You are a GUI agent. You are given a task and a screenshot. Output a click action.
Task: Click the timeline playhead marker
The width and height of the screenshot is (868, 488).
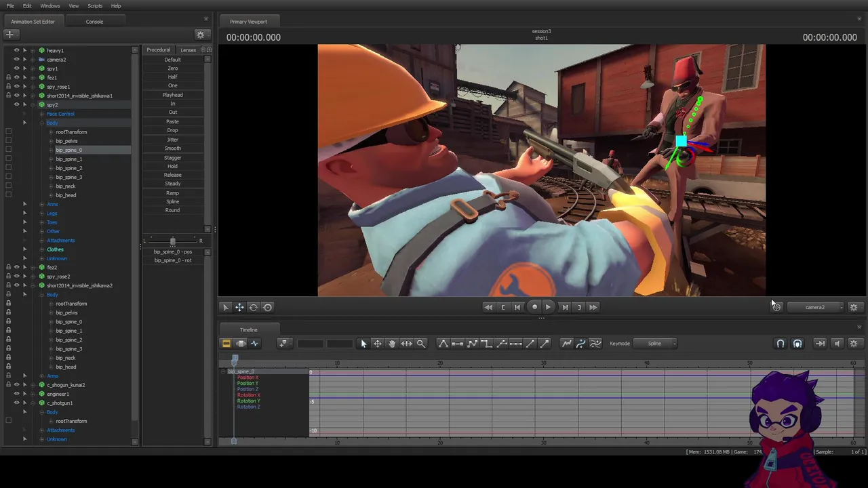point(235,359)
